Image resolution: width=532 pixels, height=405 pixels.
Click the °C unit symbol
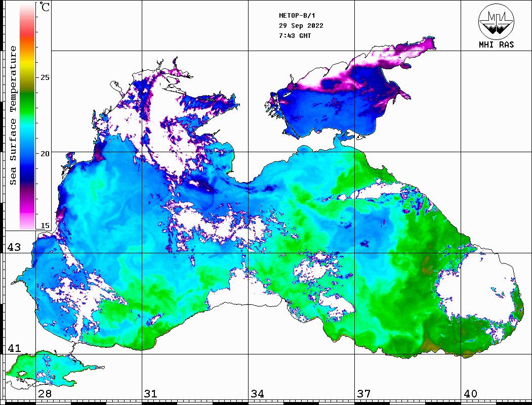[x=45, y=7]
